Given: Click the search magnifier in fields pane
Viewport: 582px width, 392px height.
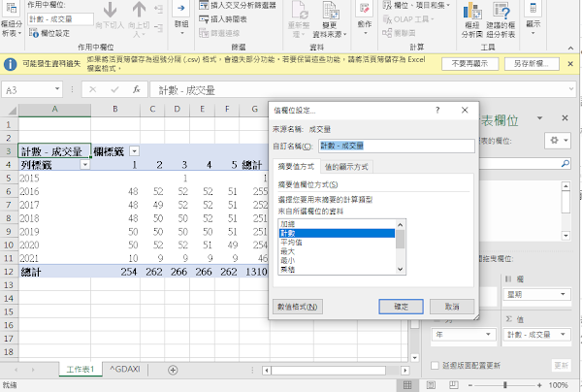Looking at the screenshot, I should [x=565, y=163].
